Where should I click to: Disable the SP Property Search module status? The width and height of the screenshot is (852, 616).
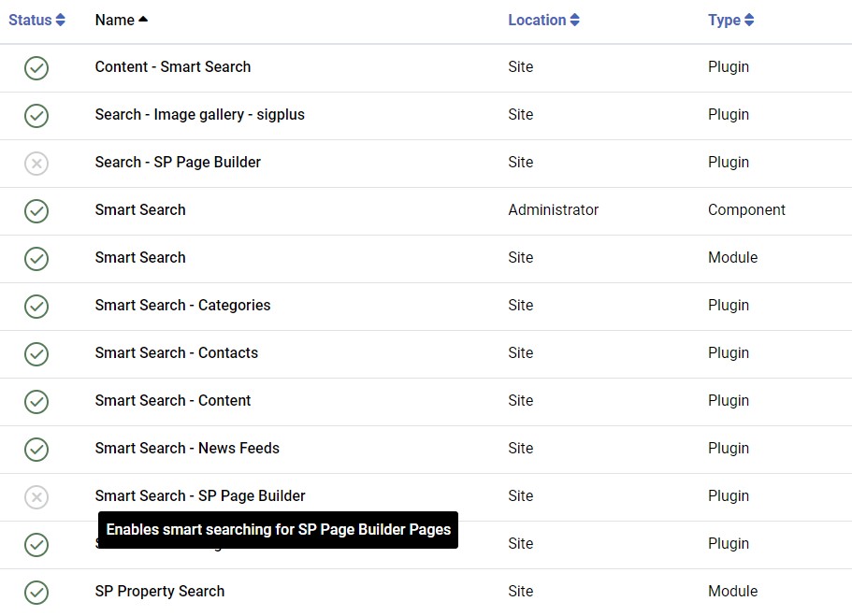[36, 592]
